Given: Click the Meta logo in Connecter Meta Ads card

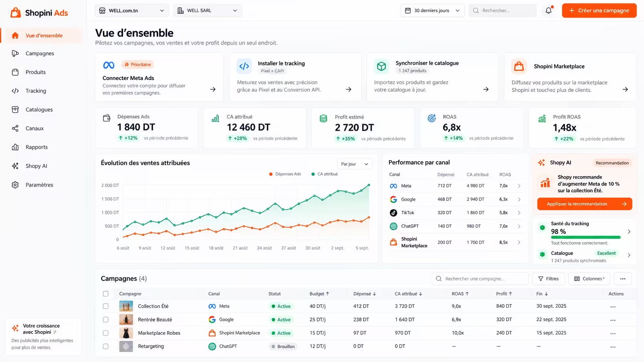Looking at the screenshot, I should click(x=109, y=65).
